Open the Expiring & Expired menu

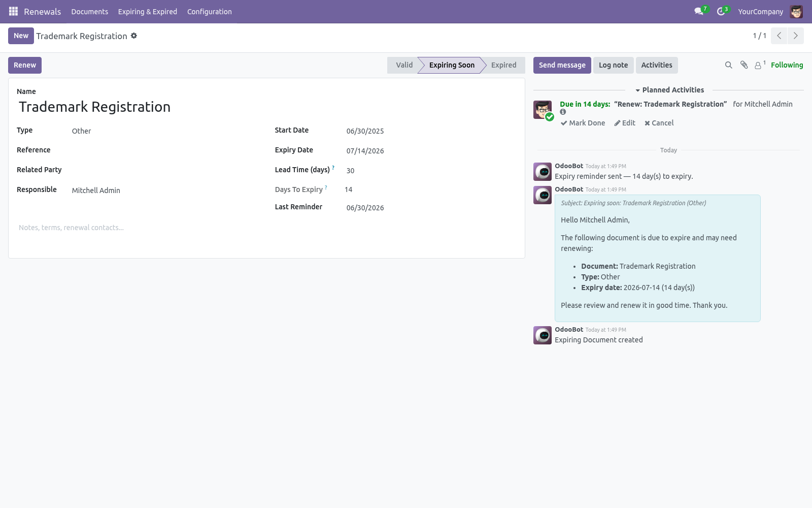[x=148, y=12]
